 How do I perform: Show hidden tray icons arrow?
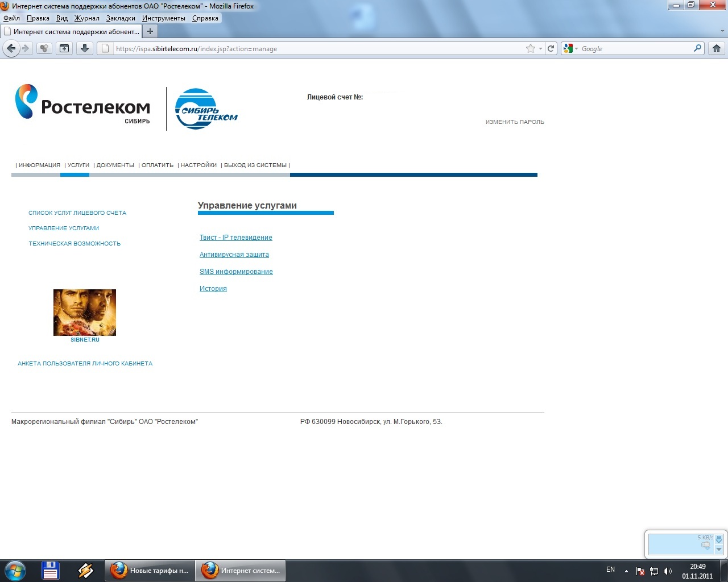pyautogui.click(x=626, y=571)
